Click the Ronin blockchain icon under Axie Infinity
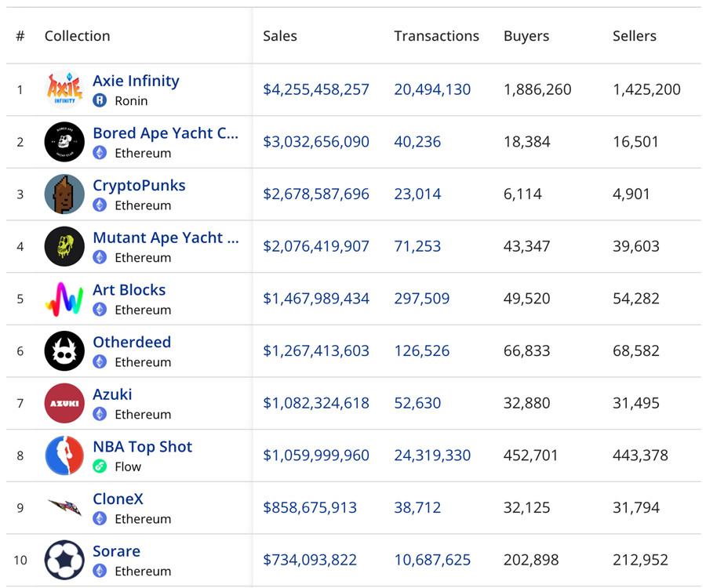Image resolution: width=706 pixels, height=588 pixels. [x=100, y=100]
